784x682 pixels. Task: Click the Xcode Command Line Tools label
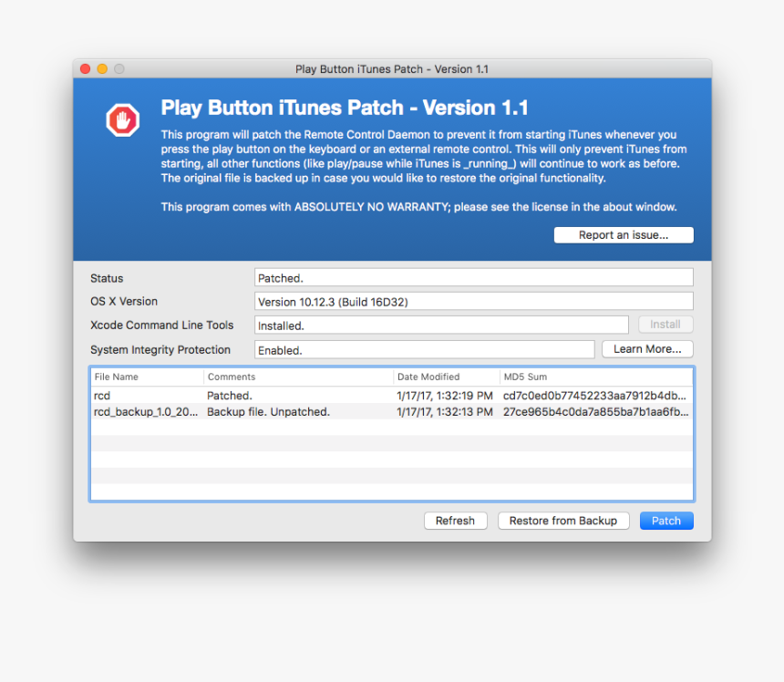click(162, 325)
